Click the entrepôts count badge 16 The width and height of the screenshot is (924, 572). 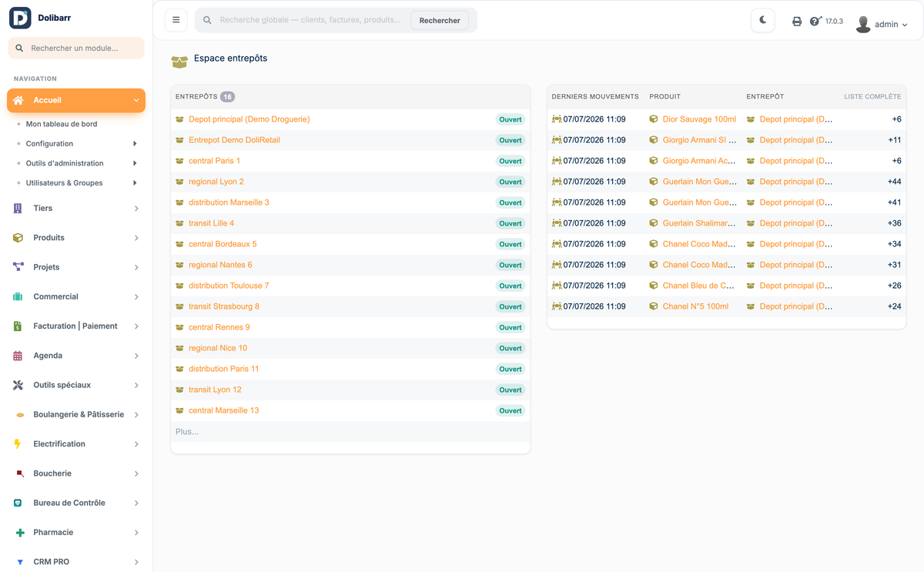tap(227, 97)
